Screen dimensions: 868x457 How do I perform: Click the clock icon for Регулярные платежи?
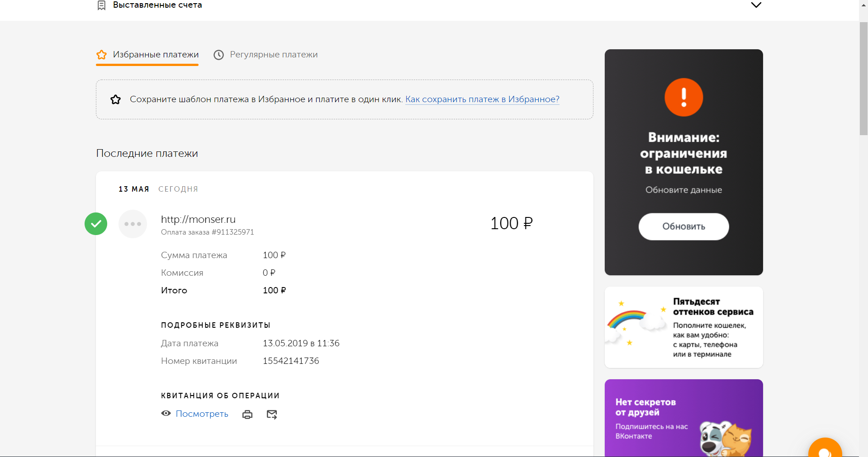tap(219, 55)
